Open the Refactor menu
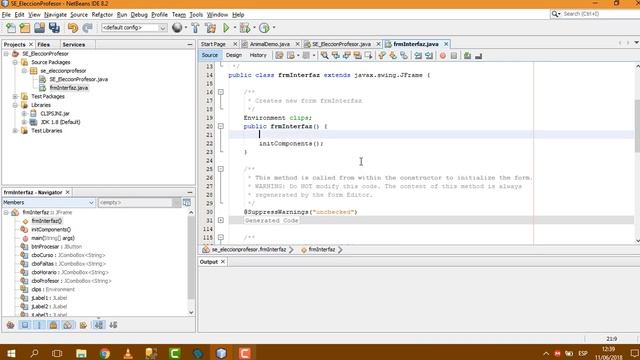The height and width of the screenshot is (360, 640). pyautogui.click(x=102, y=14)
